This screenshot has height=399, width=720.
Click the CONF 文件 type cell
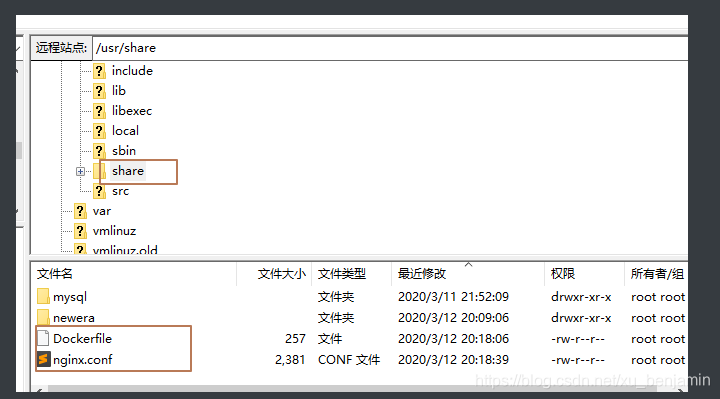click(x=349, y=360)
